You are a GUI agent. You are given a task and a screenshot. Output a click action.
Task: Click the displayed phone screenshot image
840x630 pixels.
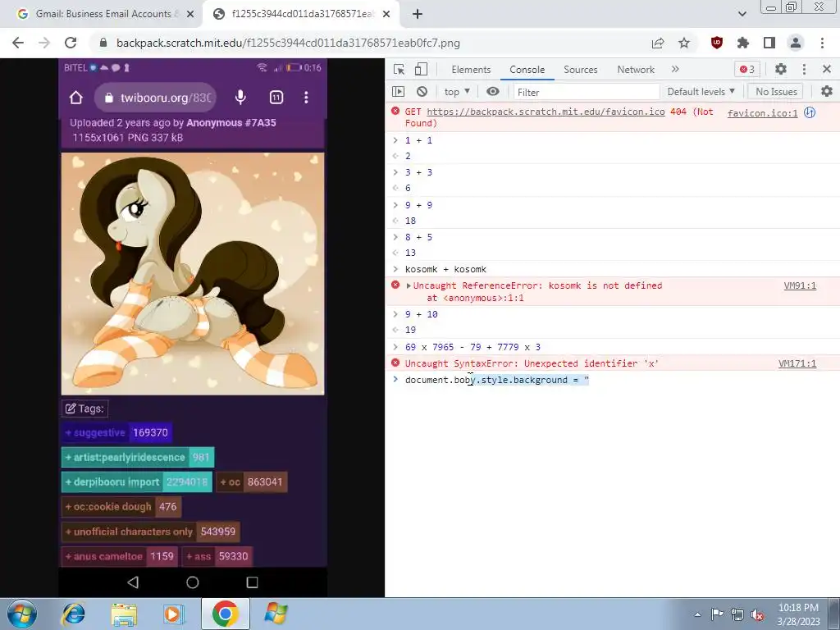pyautogui.click(x=193, y=327)
